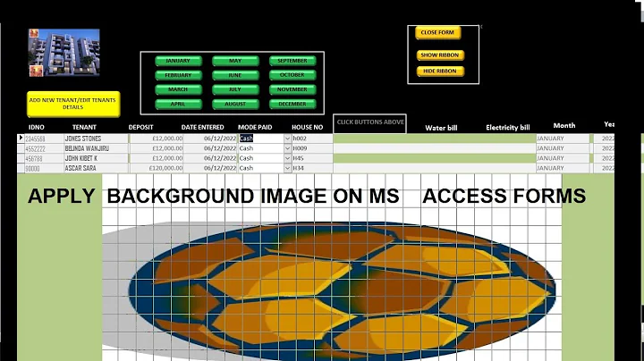The width and height of the screenshot is (644, 361).
Task: Click Month field in Ascar Sara row
Action: 563,168
